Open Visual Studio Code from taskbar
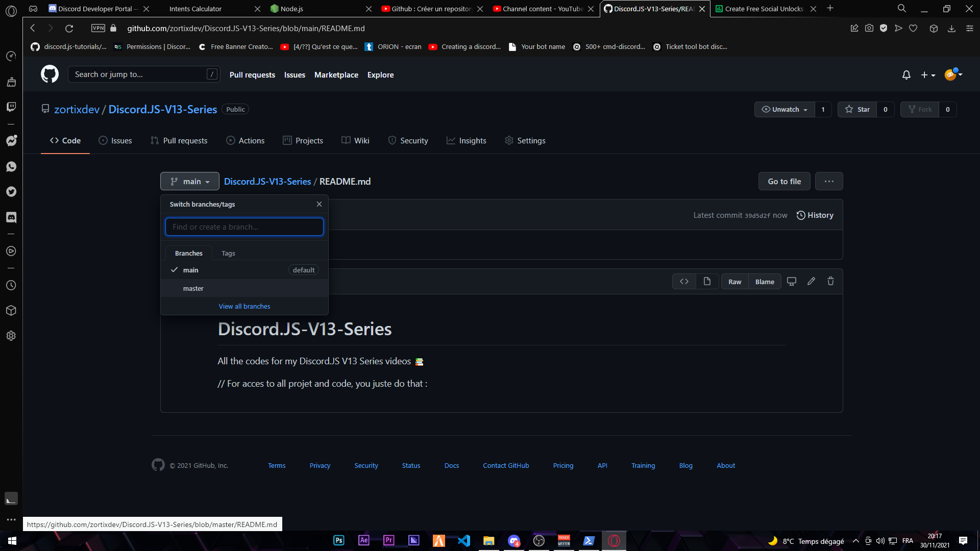Image resolution: width=980 pixels, height=551 pixels. [464, 540]
